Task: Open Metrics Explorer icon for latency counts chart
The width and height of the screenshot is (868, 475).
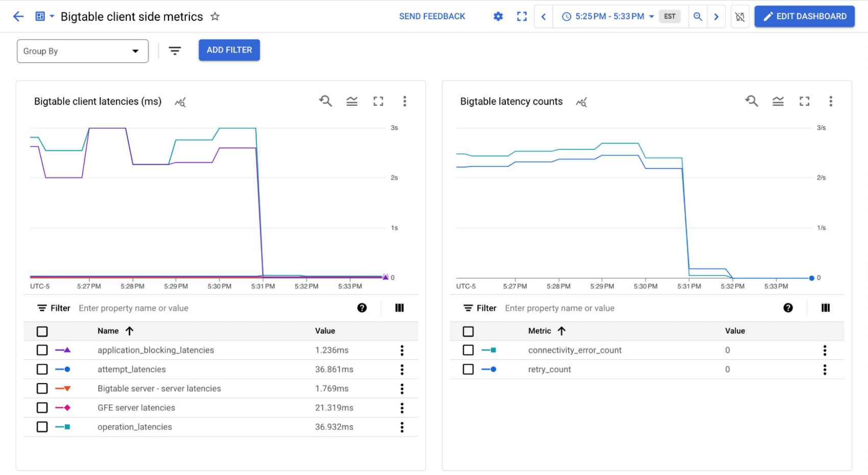Action: 582,102
